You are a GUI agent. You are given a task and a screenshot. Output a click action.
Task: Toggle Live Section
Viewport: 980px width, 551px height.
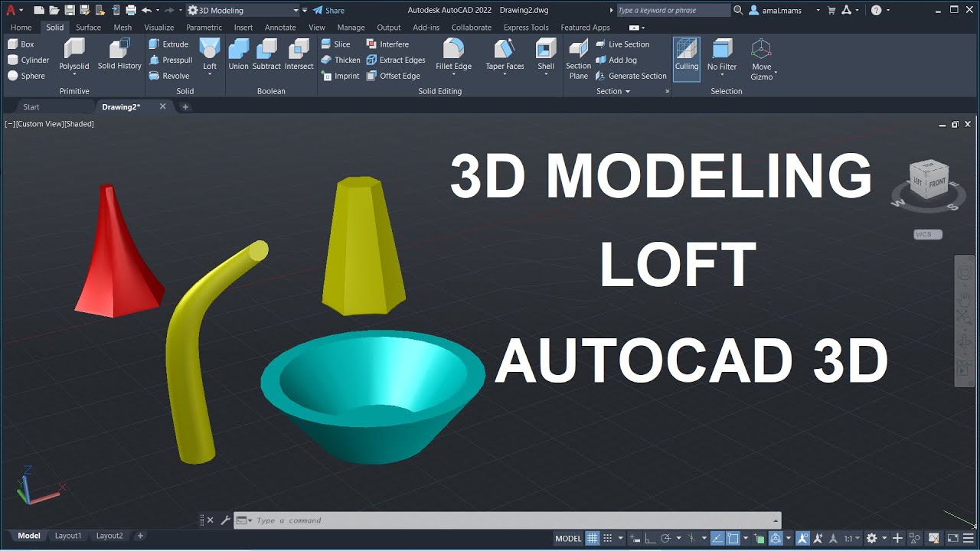622,44
